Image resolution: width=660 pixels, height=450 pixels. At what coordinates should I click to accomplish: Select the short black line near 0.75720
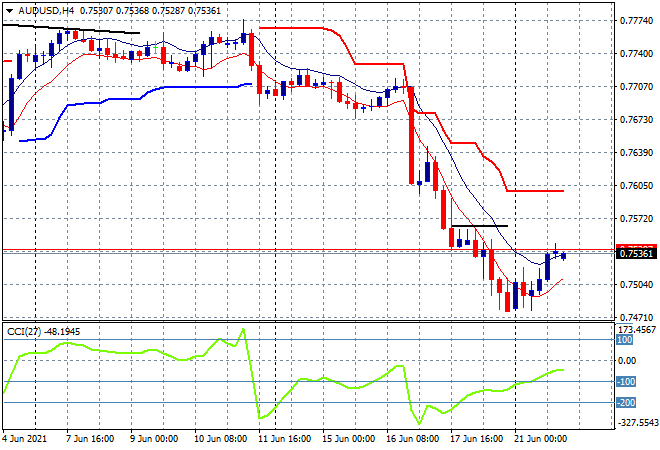[480, 226]
